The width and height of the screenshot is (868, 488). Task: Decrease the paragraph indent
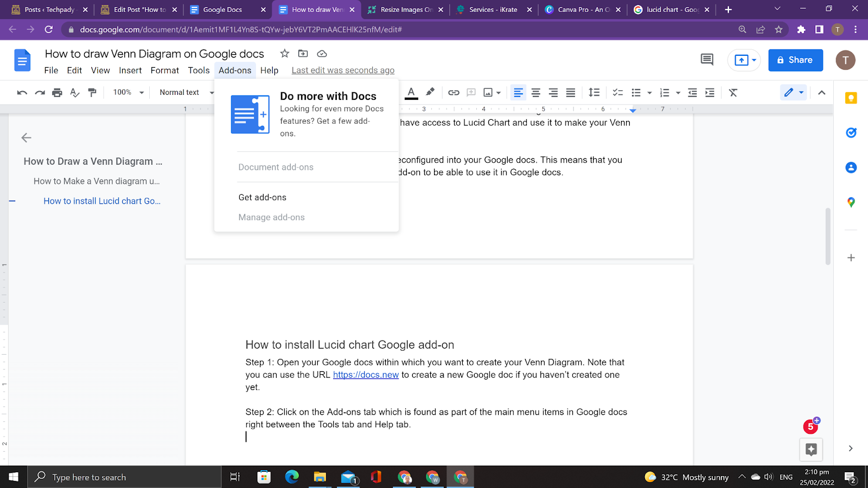[692, 93]
